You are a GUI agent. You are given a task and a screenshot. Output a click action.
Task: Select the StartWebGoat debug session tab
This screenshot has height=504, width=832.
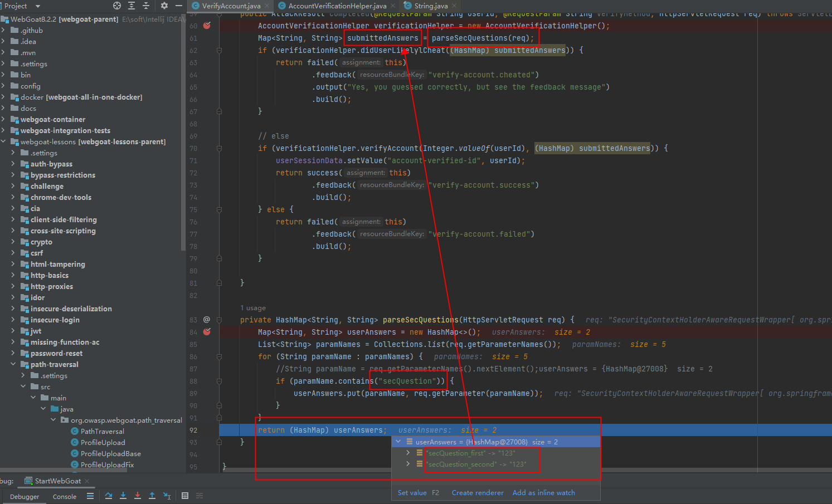[58, 481]
